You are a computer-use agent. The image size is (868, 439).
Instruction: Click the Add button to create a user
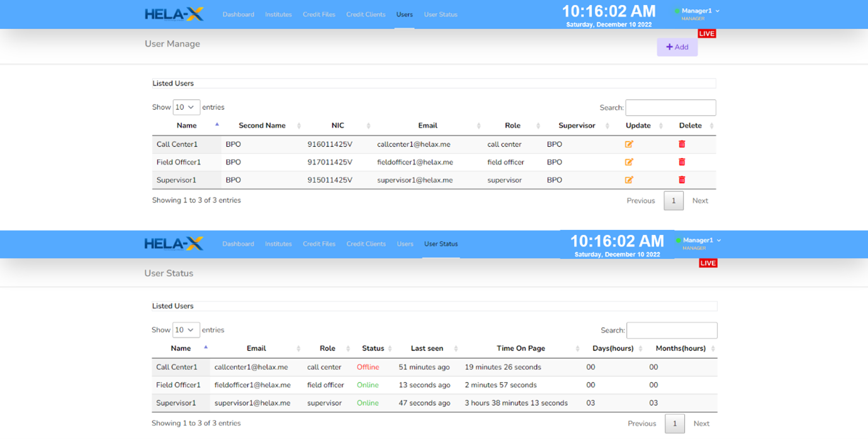coord(677,47)
